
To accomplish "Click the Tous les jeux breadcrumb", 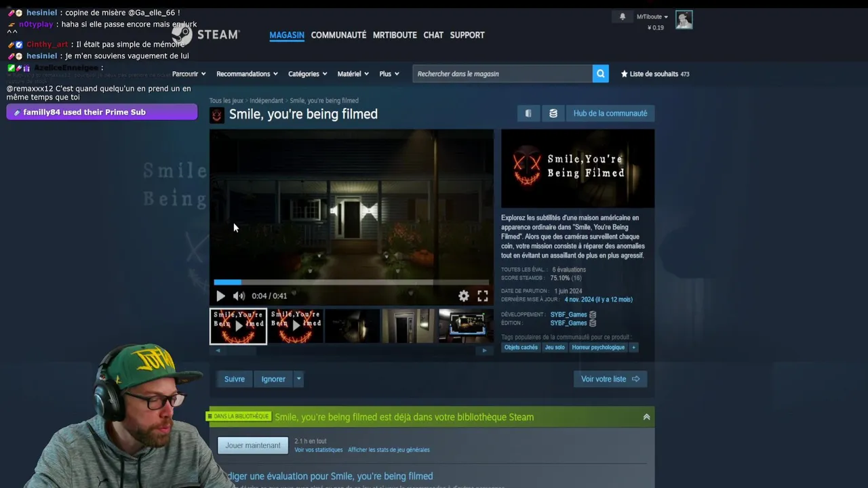I will 226,101.
